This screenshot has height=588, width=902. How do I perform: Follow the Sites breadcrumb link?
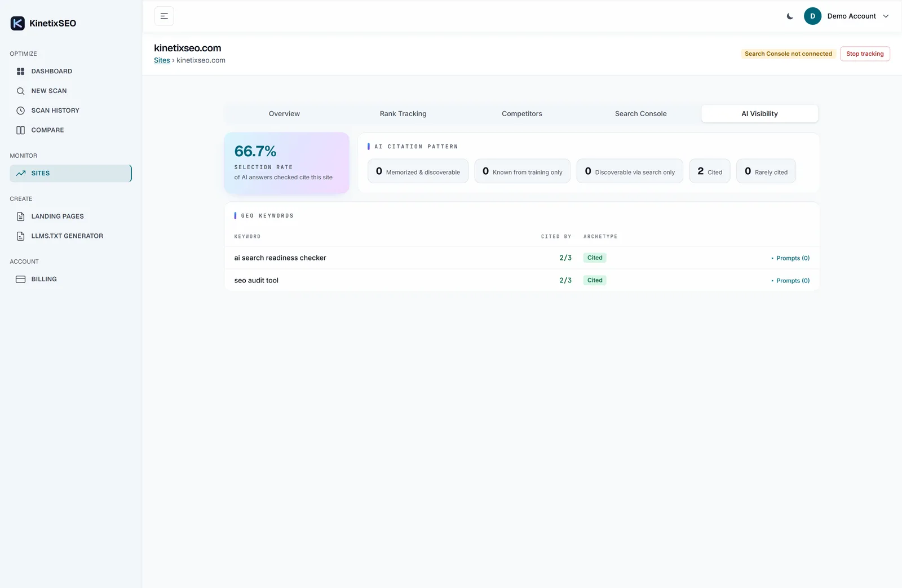click(162, 60)
